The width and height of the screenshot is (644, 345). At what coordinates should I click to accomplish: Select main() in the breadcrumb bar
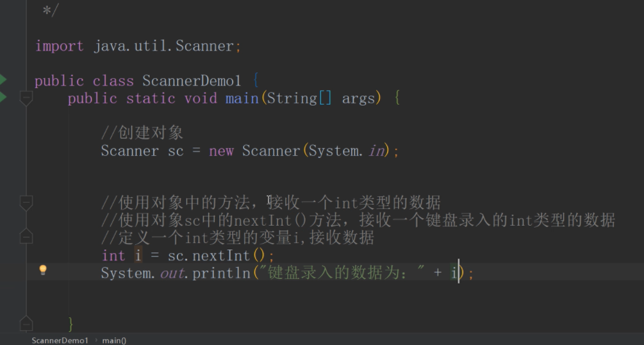[114, 341]
